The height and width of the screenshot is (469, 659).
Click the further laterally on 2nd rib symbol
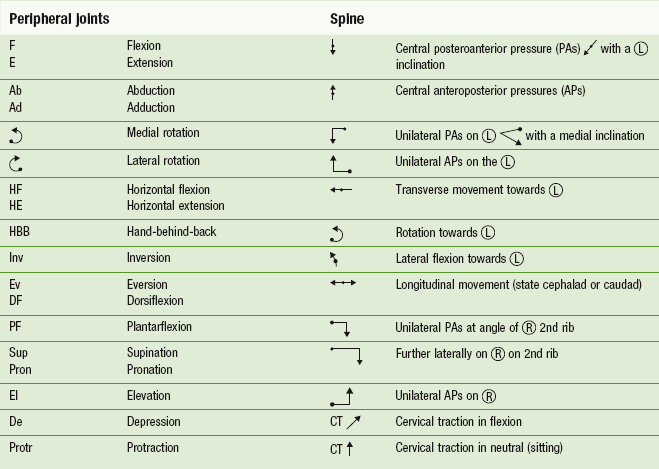(x=346, y=356)
